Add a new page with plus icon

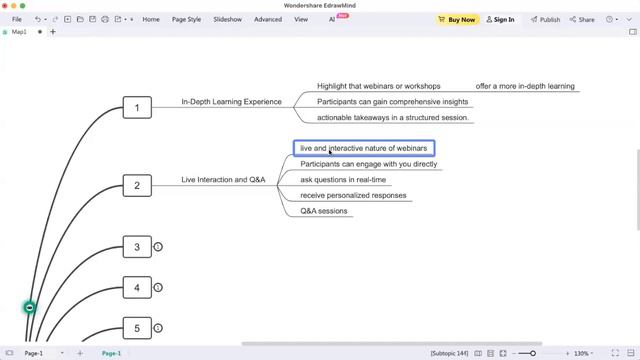click(80, 353)
